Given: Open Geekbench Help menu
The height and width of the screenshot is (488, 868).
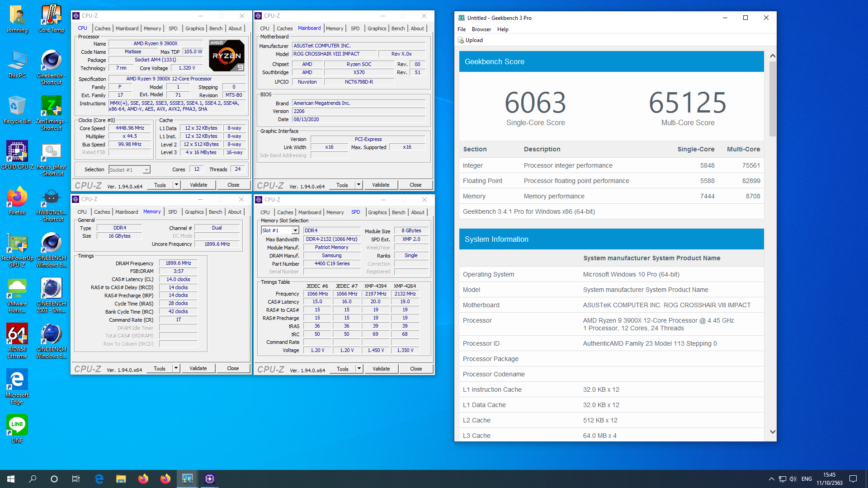Looking at the screenshot, I should (503, 29).
